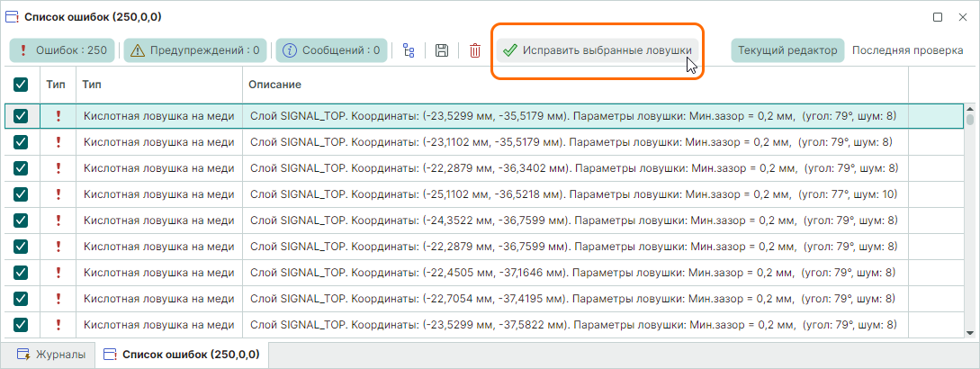Uncheck row with coordinates -23,5299 мм, -35,5179 мм

[x=21, y=116]
